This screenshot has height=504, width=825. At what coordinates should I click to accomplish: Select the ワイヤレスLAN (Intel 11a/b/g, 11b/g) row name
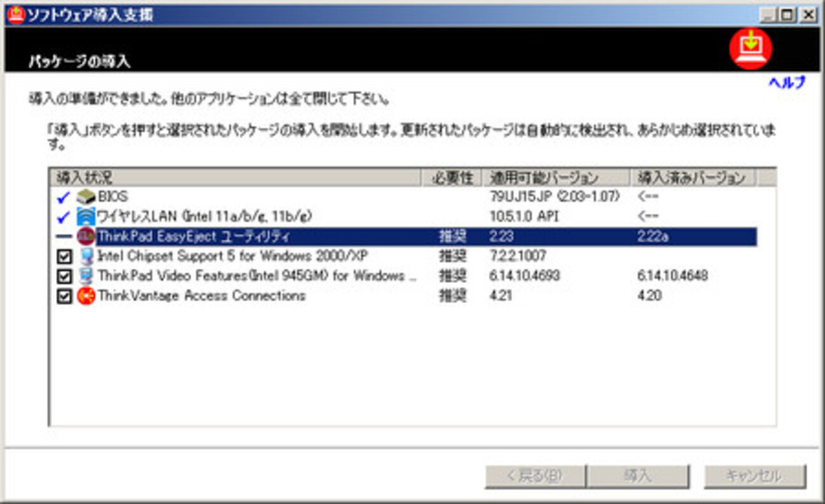[204, 216]
